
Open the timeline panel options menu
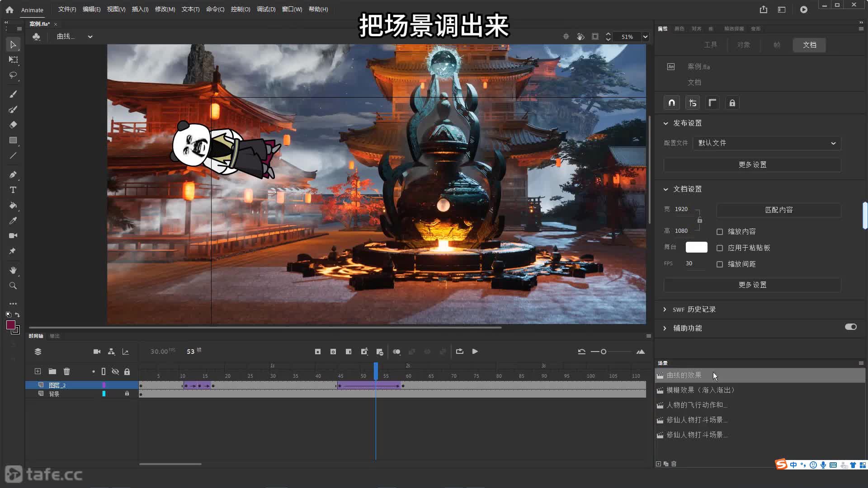click(649, 336)
